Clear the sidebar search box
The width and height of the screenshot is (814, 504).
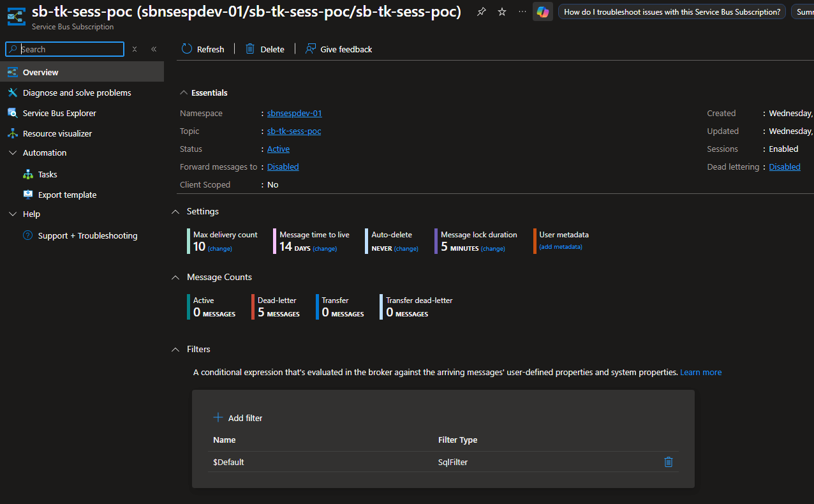[x=135, y=49]
